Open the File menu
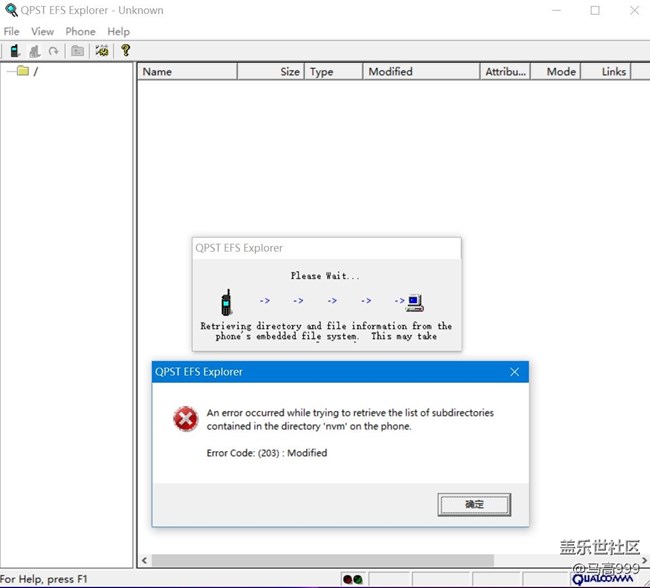Image resolution: width=650 pixels, height=588 pixels. click(11, 32)
